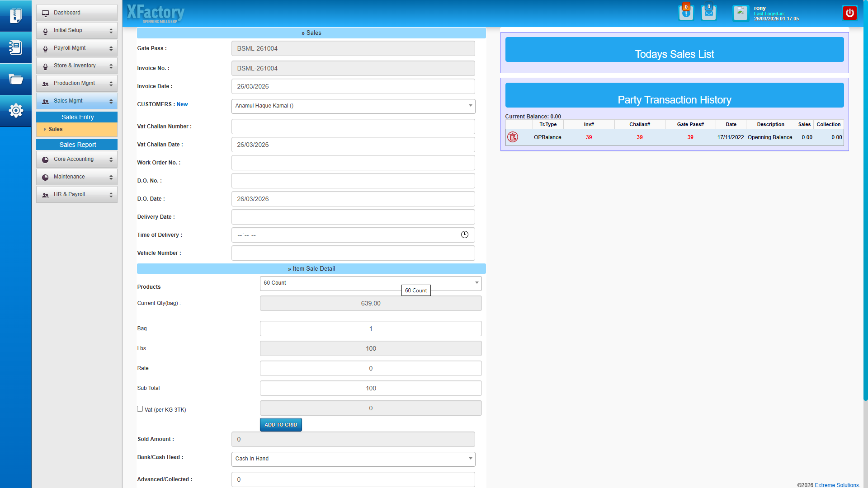Open the clock picker in Time of Delivery
Image resolution: width=868 pixels, height=488 pixels.
pos(464,235)
